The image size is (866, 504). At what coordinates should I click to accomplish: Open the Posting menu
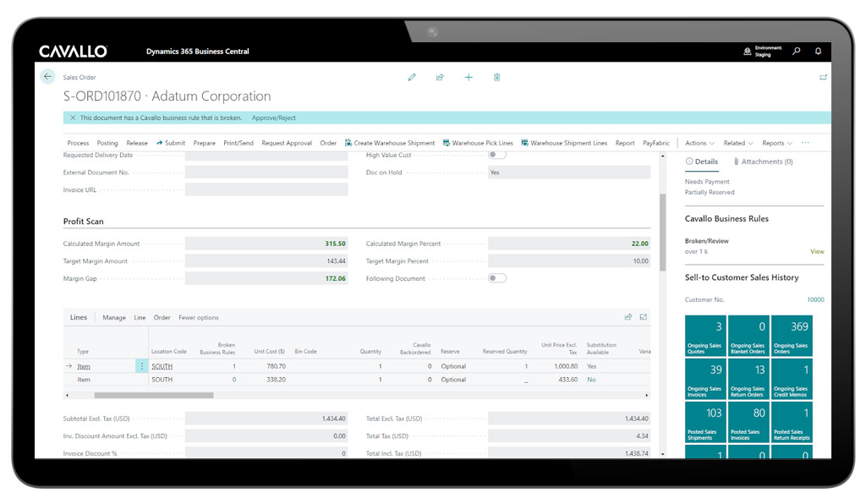(x=107, y=143)
